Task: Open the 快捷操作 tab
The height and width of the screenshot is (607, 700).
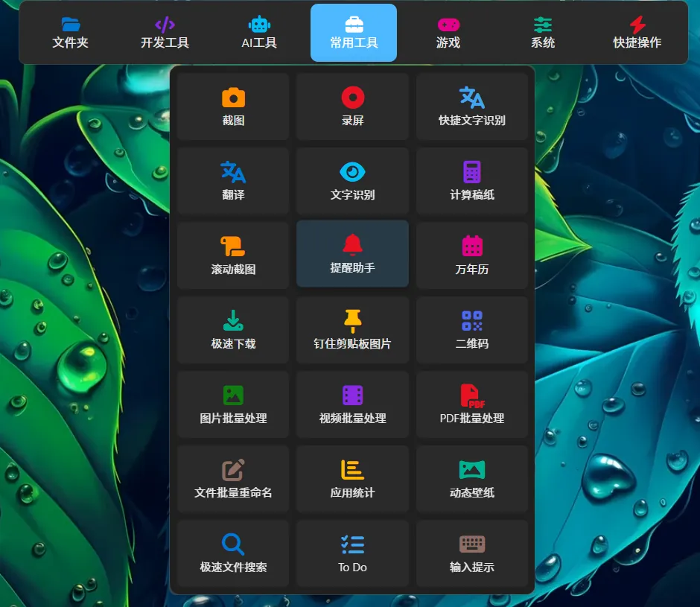Action: [637, 33]
